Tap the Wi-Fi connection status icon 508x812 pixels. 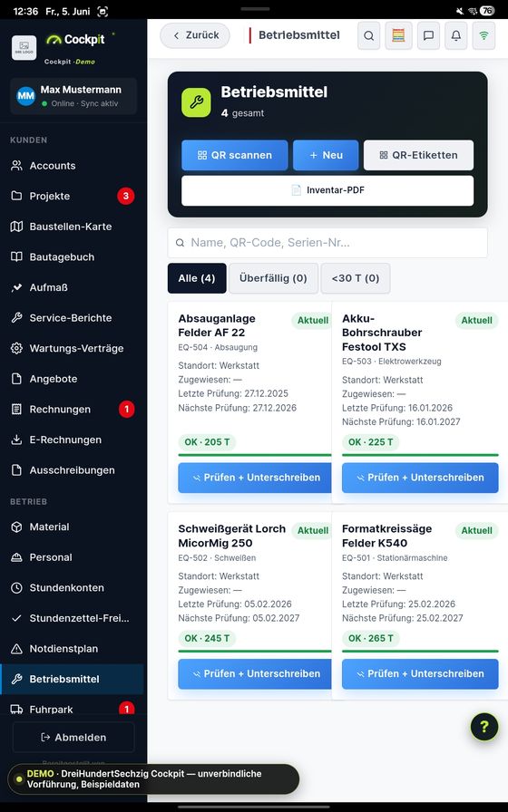(484, 35)
